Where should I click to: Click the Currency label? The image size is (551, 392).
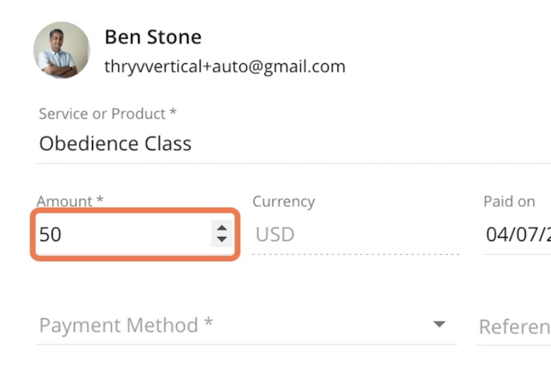pos(284,202)
